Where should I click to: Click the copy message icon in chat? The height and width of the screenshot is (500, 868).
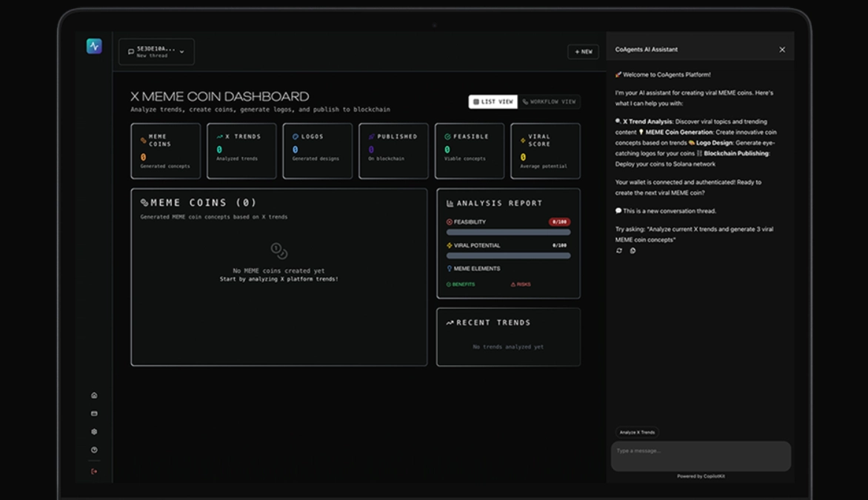point(632,251)
